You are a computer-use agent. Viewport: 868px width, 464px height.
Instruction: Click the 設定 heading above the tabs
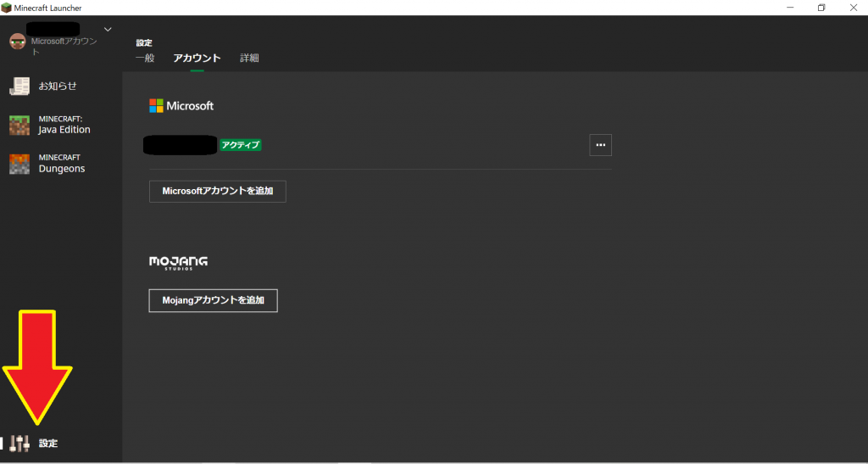tap(144, 42)
